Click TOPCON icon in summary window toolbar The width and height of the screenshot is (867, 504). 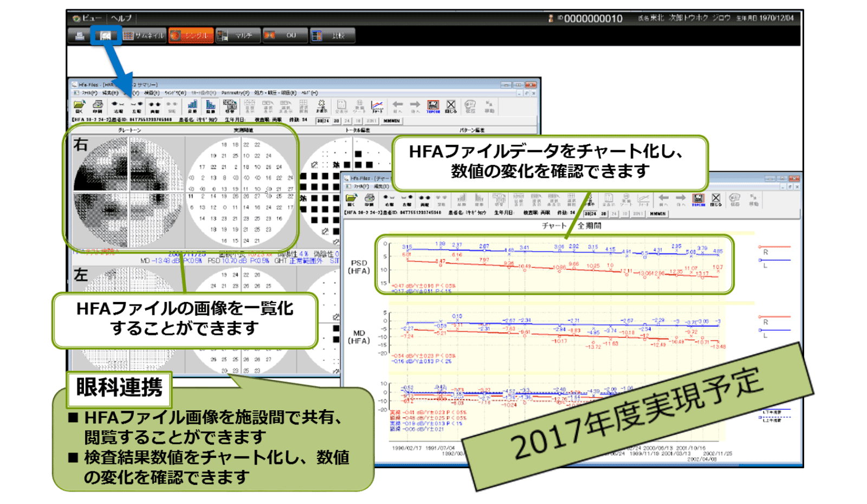pos(433,106)
